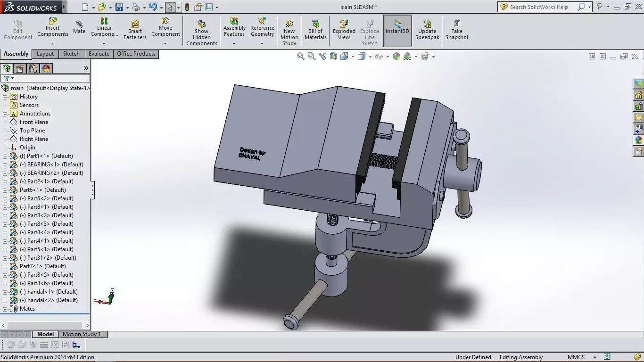644x362 pixels.
Task: Open the Move Component dropdown arrow
Action: (165, 44)
